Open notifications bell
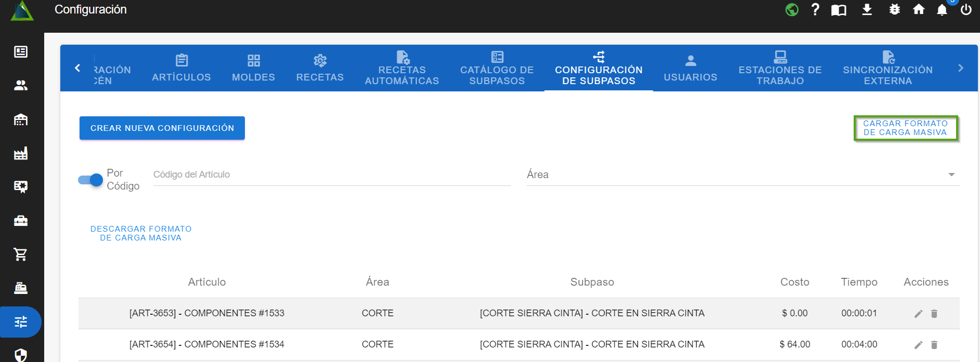The width and height of the screenshot is (980, 362). pos(942,10)
